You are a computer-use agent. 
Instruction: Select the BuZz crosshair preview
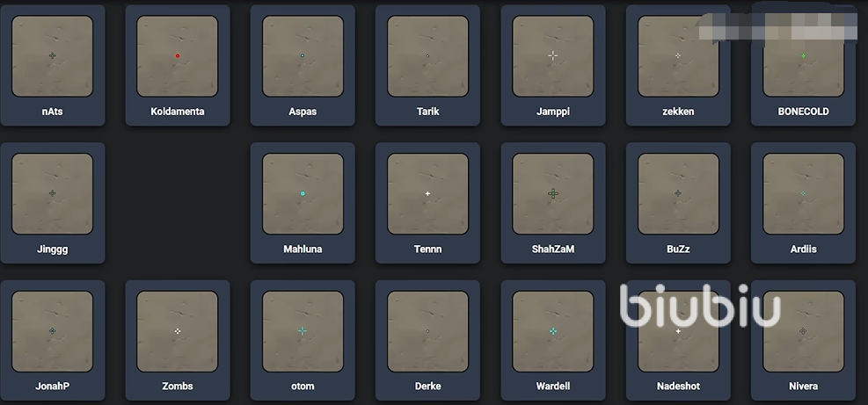pos(678,193)
